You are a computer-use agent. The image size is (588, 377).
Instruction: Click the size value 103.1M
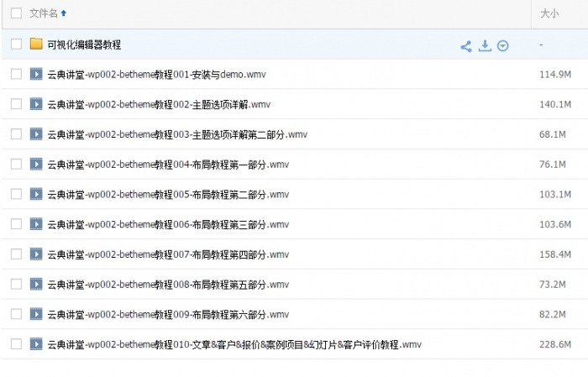[555, 194]
